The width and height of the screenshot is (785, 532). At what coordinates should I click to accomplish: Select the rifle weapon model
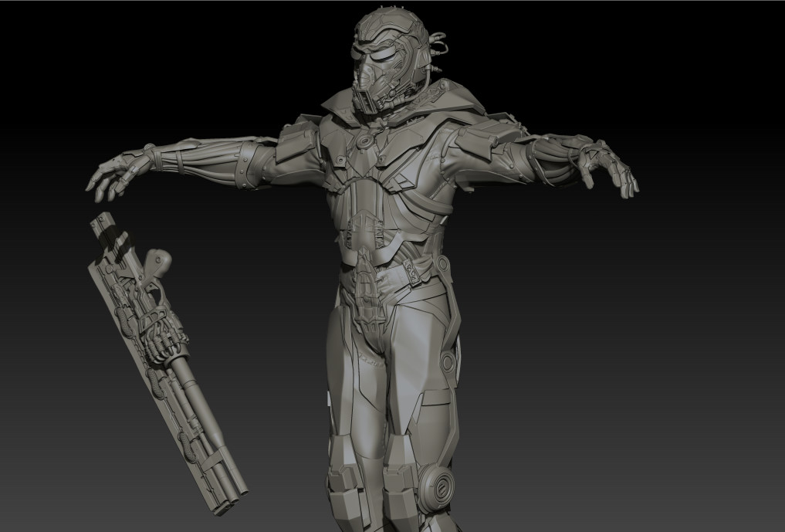[167, 363]
